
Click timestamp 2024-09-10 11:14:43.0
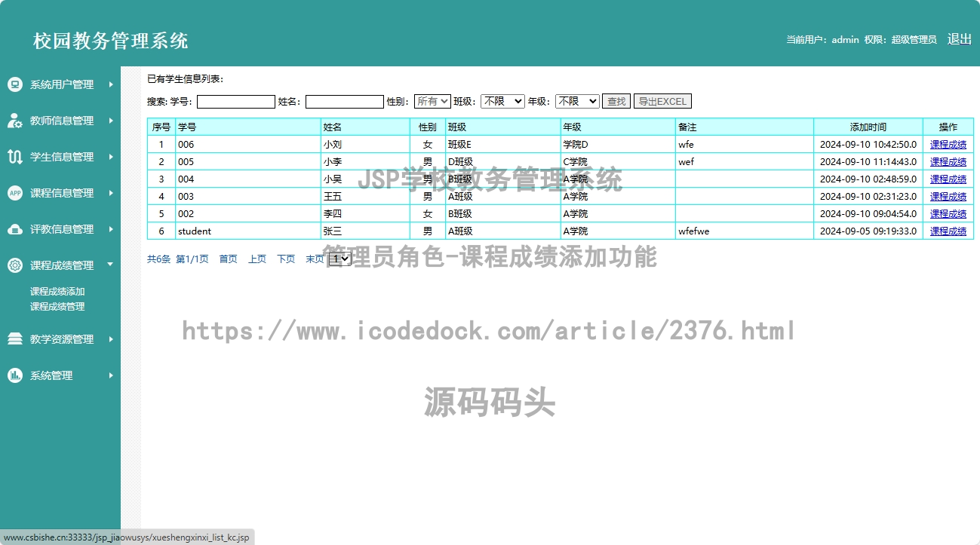(868, 161)
